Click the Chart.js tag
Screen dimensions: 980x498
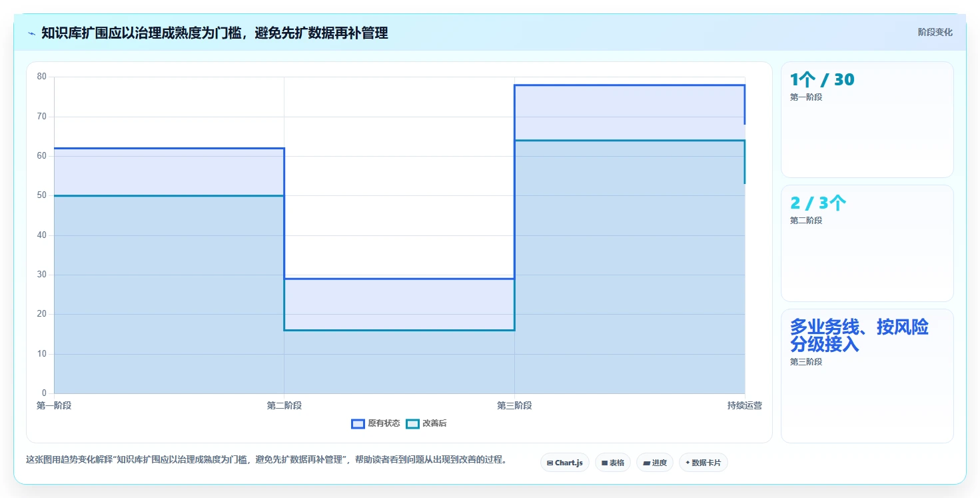[x=564, y=463]
